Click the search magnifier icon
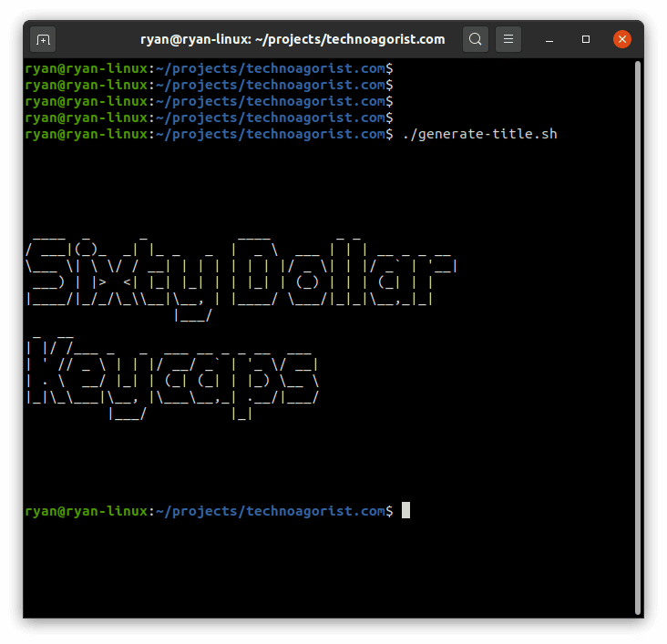This screenshot has width=667, height=644. [475, 39]
